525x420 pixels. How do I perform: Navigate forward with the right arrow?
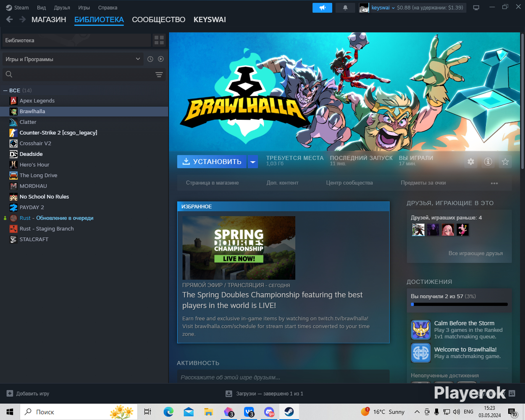(x=22, y=19)
